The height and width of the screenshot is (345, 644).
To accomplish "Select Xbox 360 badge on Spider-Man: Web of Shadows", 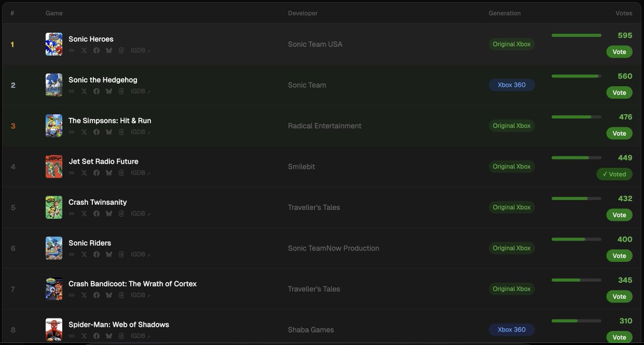I will click(512, 330).
